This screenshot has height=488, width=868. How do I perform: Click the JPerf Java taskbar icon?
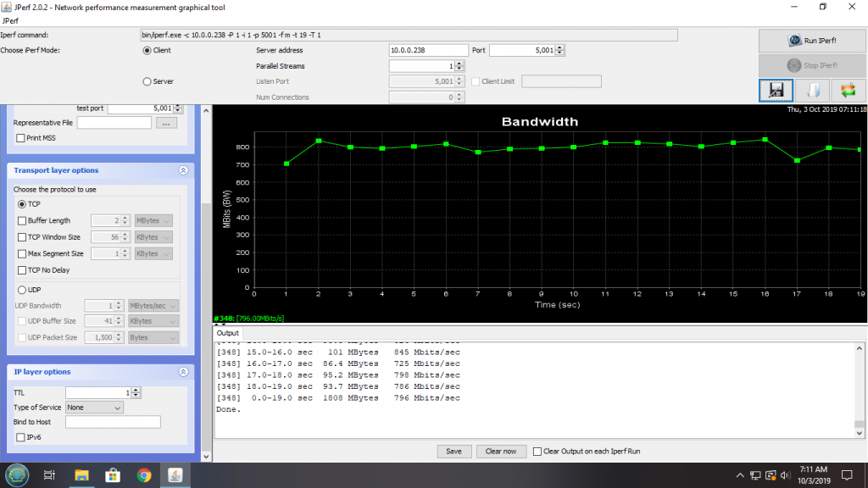175,475
